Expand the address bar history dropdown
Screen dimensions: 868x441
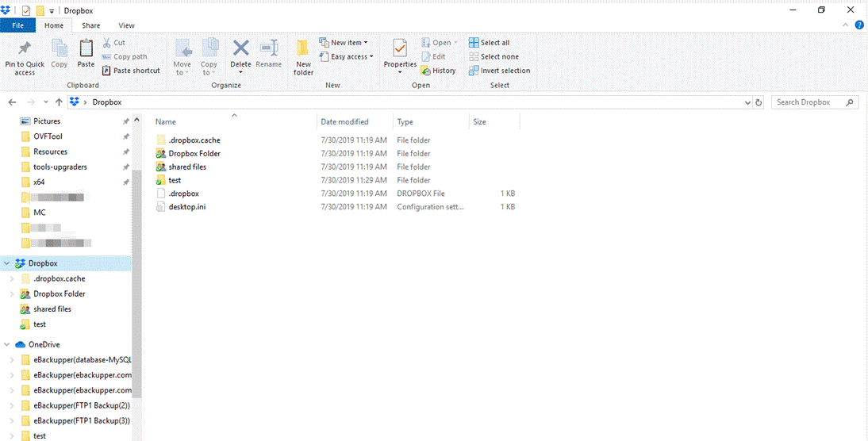(747, 102)
